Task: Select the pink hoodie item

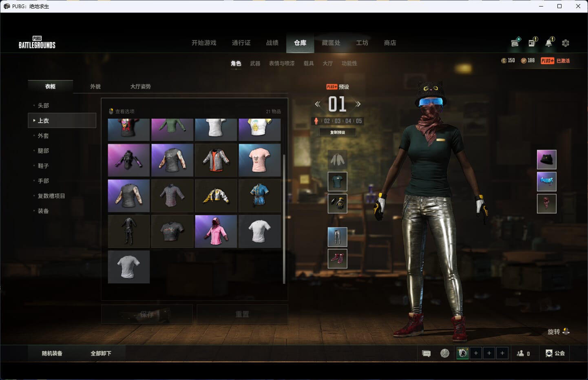Action: tap(216, 232)
